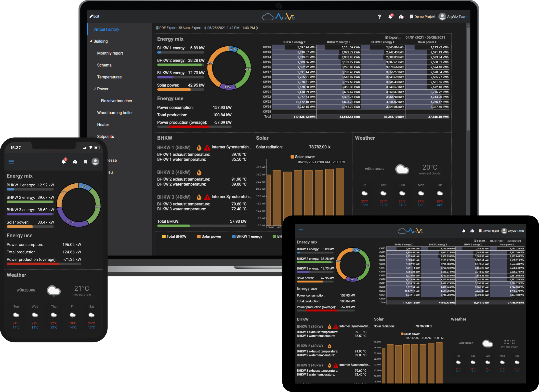Image resolution: width=539 pixels, height=392 pixels.
Task: Go to next time range with right chevron
Action: click(257, 28)
